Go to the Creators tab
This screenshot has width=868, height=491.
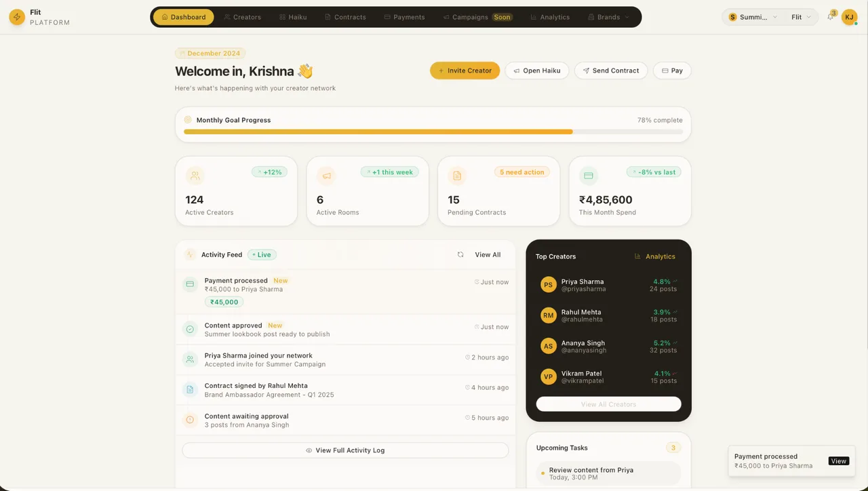point(243,17)
